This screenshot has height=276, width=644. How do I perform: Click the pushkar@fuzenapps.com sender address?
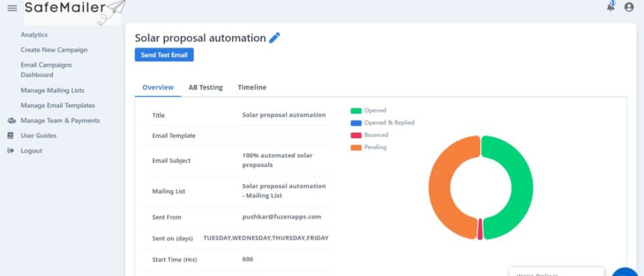281,217
